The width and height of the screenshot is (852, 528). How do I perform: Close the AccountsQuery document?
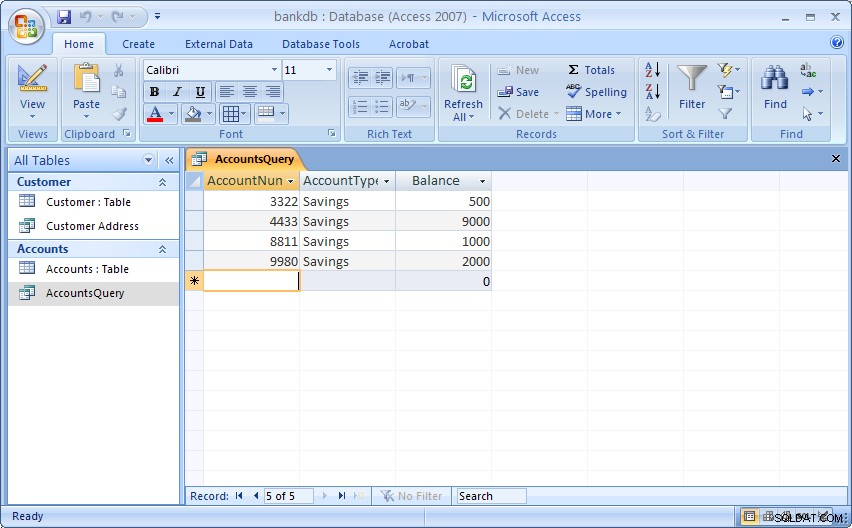coord(836,159)
